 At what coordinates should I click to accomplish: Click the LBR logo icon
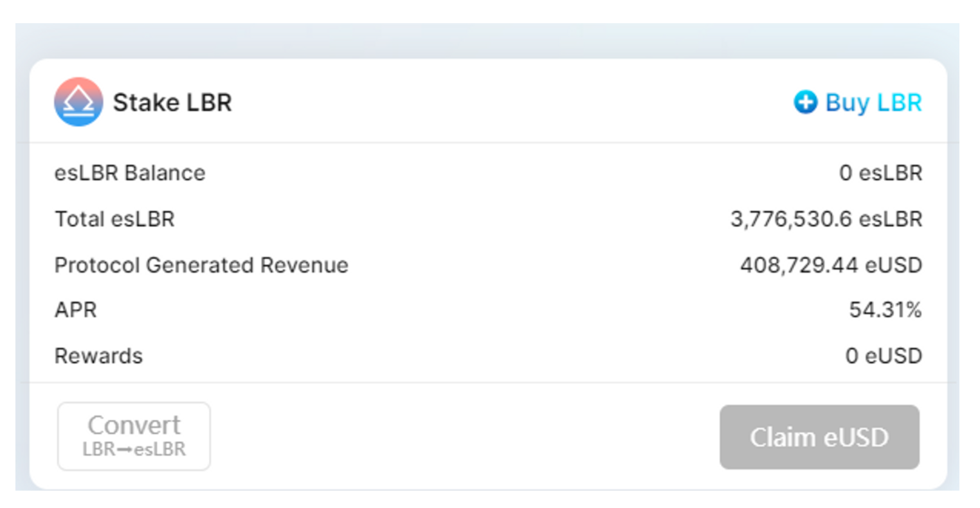pyautogui.click(x=78, y=102)
